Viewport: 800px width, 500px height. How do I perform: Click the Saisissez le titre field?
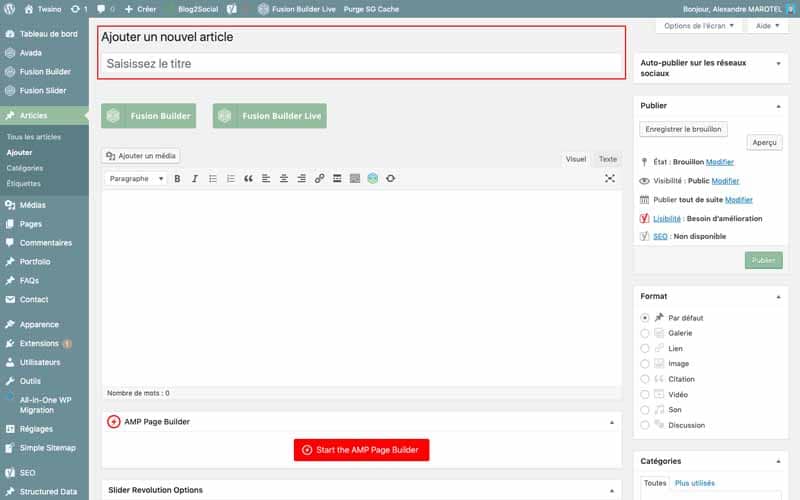pos(361,64)
